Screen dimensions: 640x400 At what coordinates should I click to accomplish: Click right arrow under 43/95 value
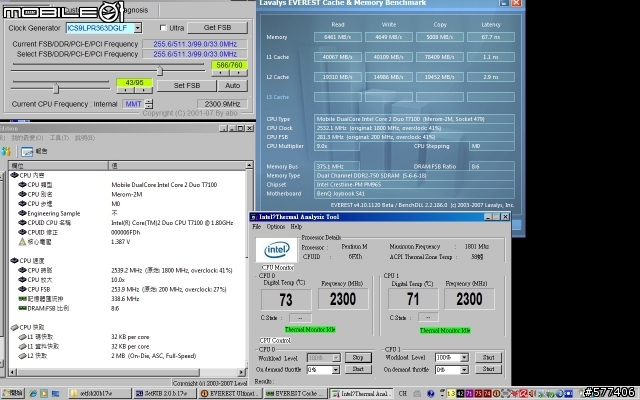143,90
